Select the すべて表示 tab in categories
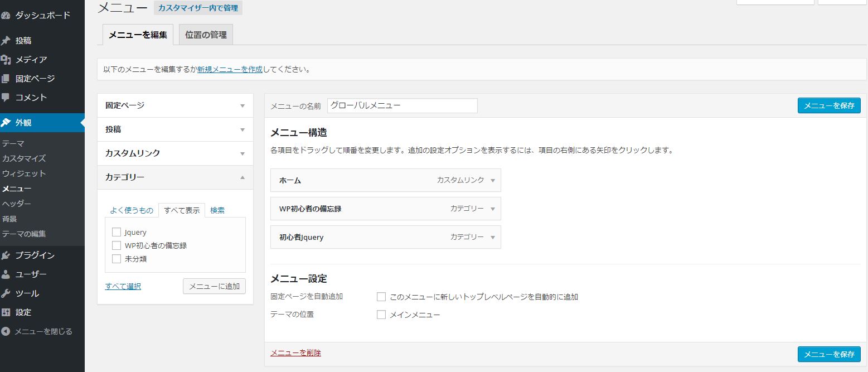Viewport: 868px width, 372px height. click(x=182, y=210)
